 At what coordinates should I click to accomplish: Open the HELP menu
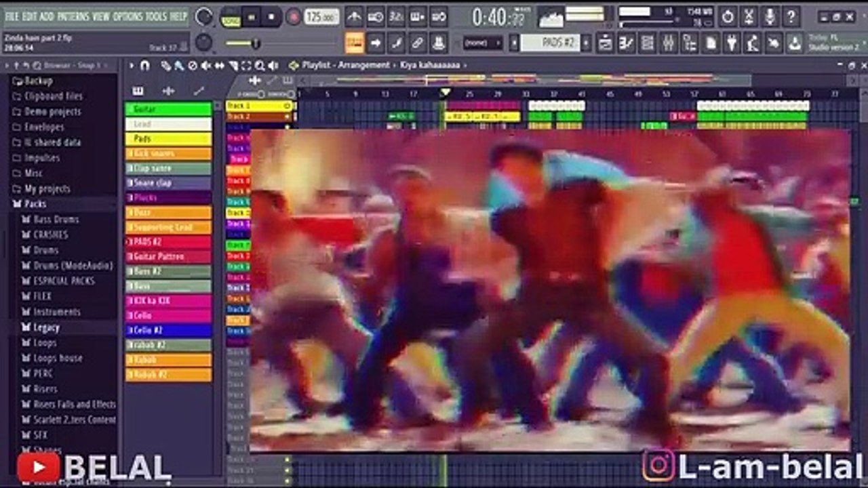178,16
